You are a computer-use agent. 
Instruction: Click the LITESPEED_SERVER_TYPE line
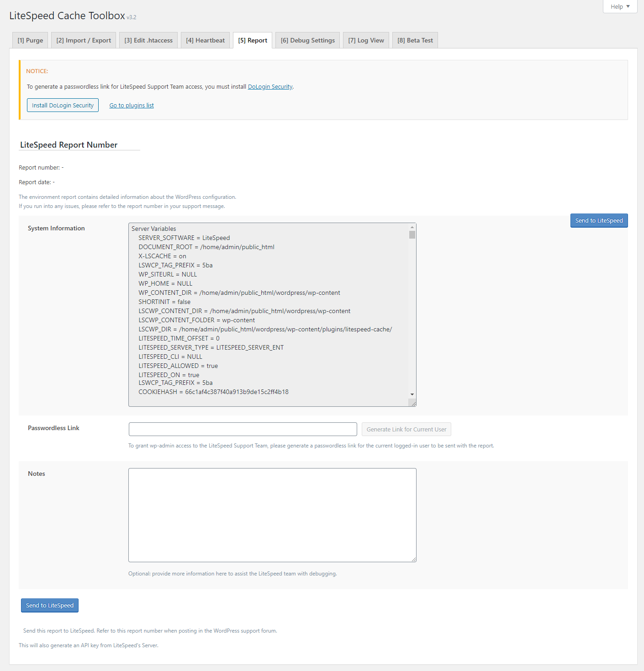point(211,347)
